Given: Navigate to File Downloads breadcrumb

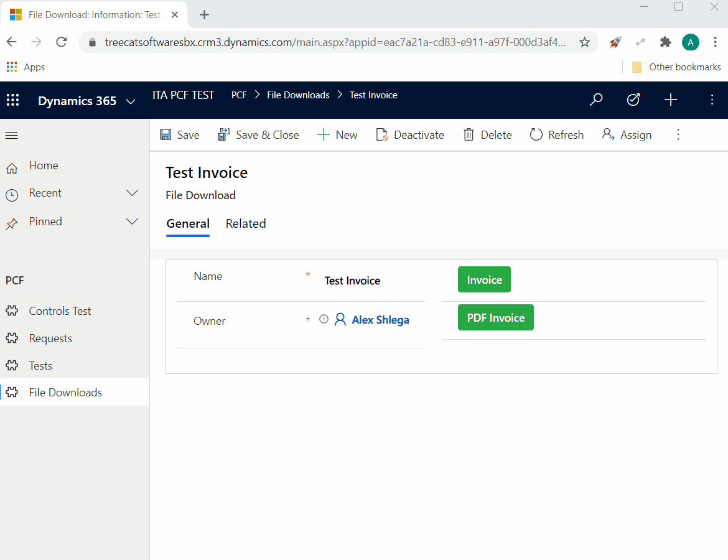Looking at the screenshot, I should 298,95.
